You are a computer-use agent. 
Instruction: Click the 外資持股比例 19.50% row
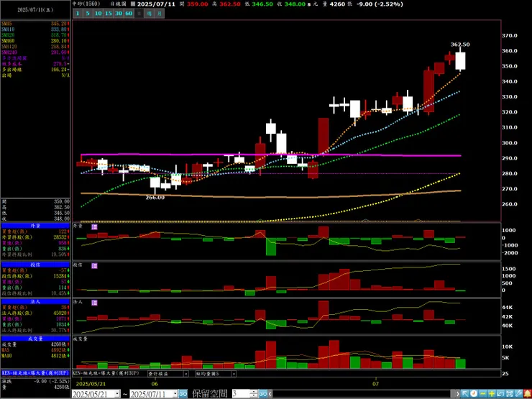[35, 254]
